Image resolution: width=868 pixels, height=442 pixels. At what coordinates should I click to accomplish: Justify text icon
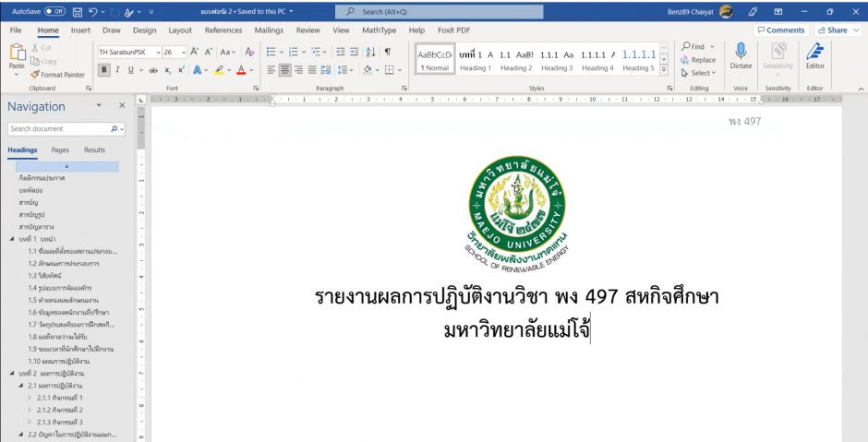(x=312, y=70)
